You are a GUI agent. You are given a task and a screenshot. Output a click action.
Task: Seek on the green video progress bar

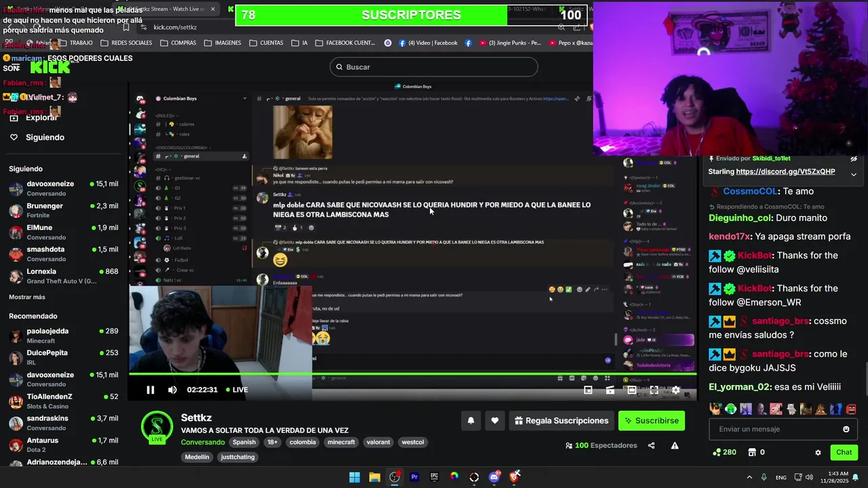(412, 373)
